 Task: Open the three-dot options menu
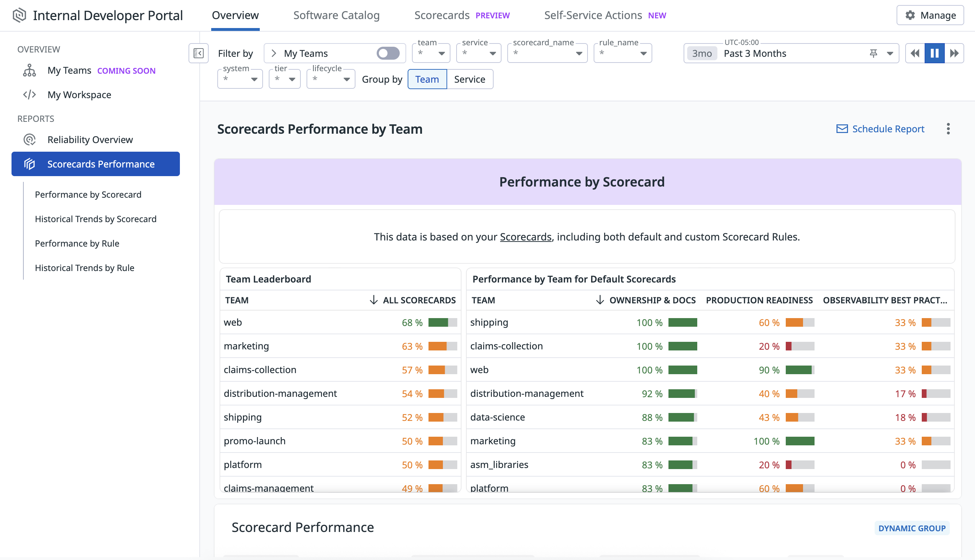(x=948, y=129)
